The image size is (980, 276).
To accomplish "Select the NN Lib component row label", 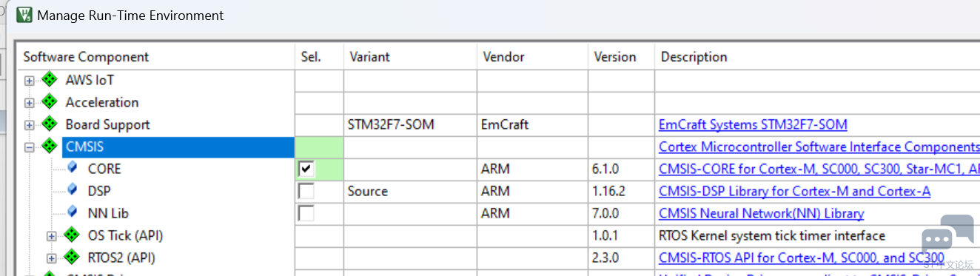I will click(x=108, y=213).
